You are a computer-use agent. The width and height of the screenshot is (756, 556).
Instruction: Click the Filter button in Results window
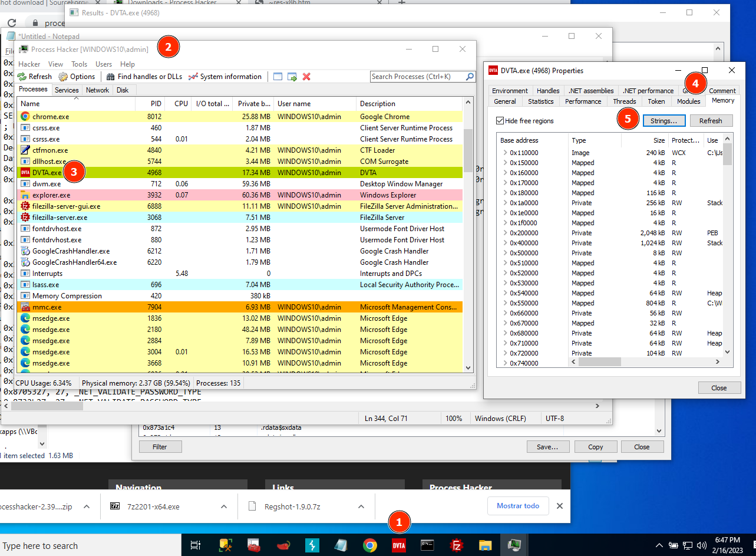tap(160, 447)
